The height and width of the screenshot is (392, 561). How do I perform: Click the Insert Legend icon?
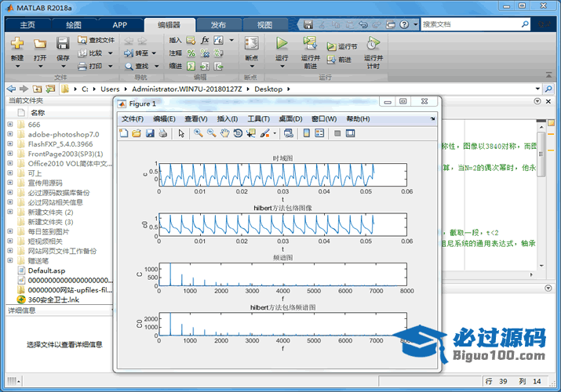[x=319, y=133]
